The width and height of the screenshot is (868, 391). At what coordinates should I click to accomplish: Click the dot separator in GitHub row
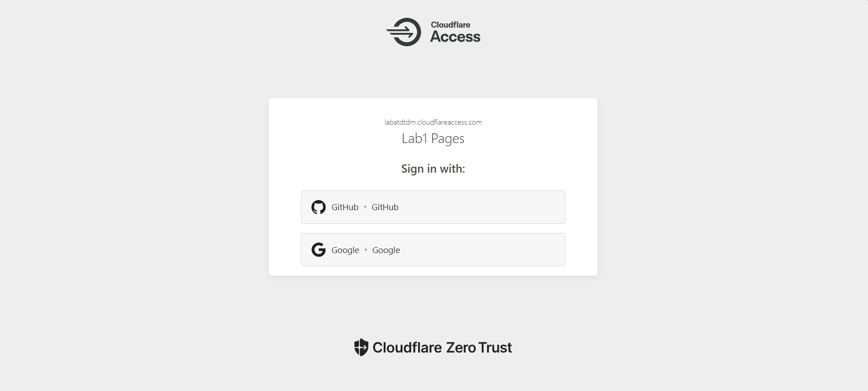point(365,207)
